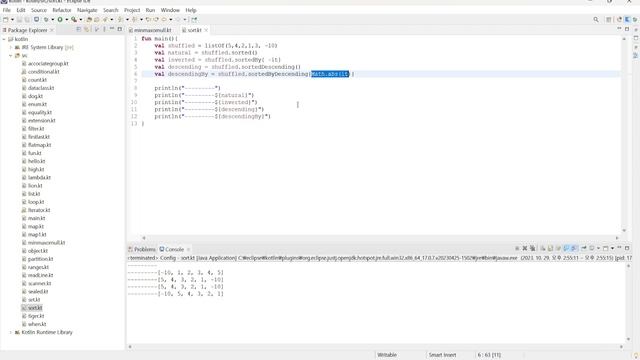Screen dimensions: 640x360
Task: Click the Search flashlight toolbar icon
Action: click(105, 20)
